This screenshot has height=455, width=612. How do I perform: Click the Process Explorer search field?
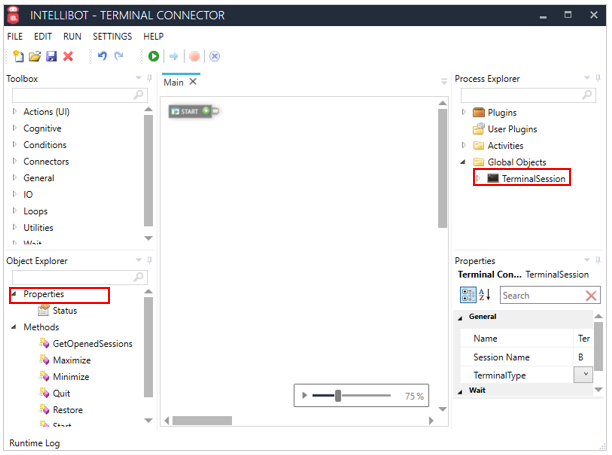click(528, 95)
